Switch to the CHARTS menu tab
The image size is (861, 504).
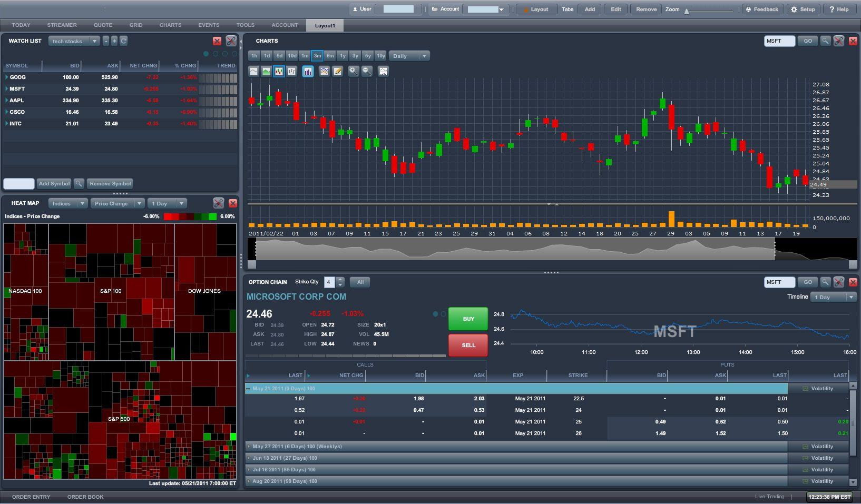pos(170,25)
